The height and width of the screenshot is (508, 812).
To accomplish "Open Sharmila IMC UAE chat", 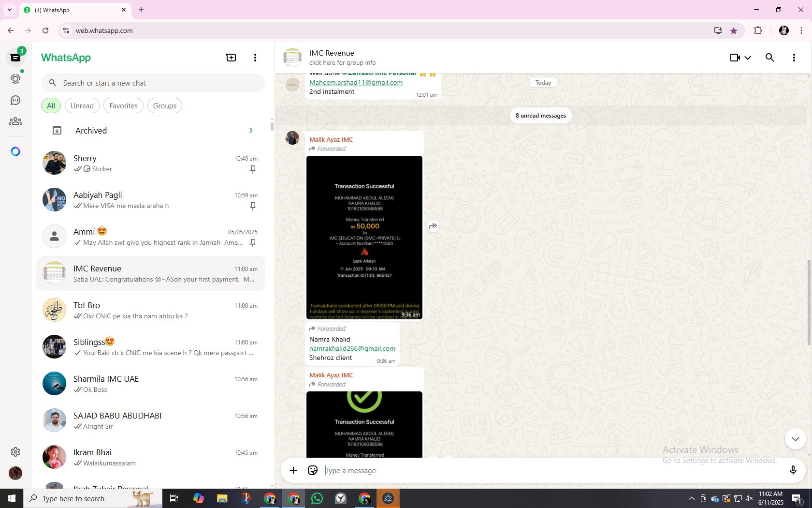I will pyautogui.click(x=151, y=384).
